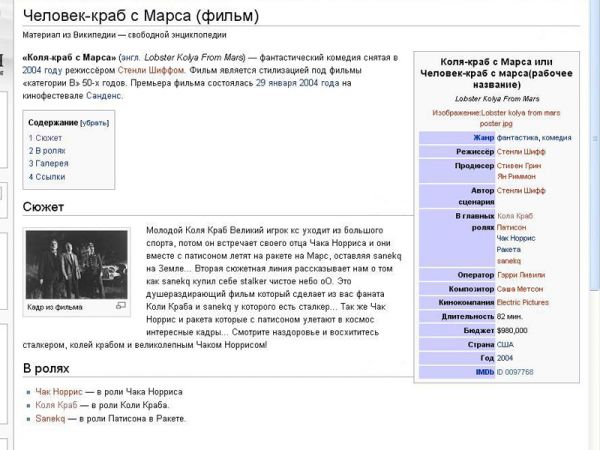Jump to contents item '1 Сюжет'
The width and height of the screenshot is (600, 450).
[45, 138]
